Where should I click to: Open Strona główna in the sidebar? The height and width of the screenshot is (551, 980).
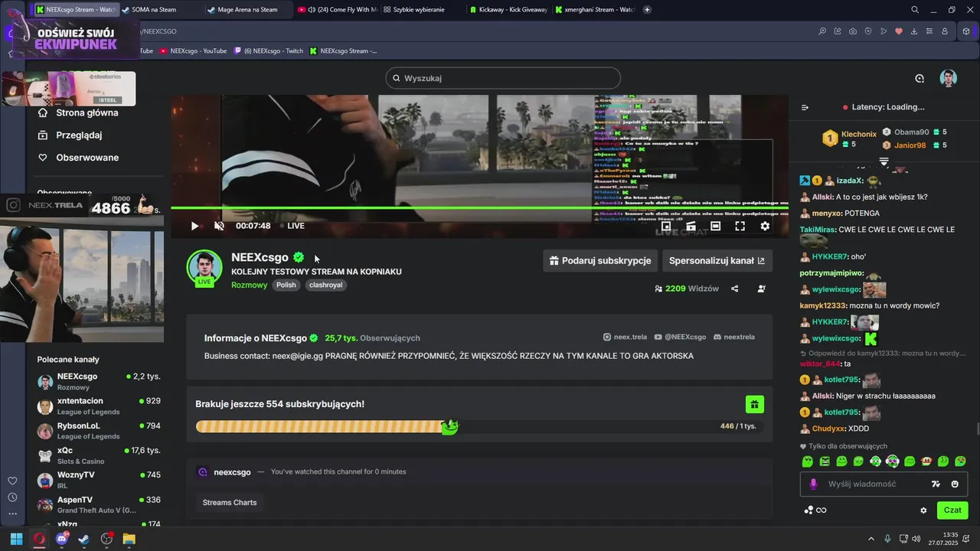click(x=78, y=112)
